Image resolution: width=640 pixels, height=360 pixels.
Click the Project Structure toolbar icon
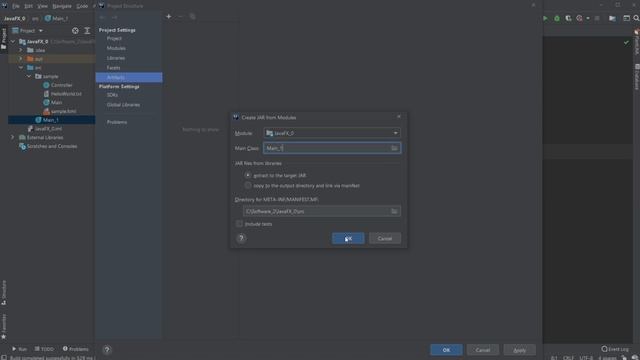click(x=612, y=18)
